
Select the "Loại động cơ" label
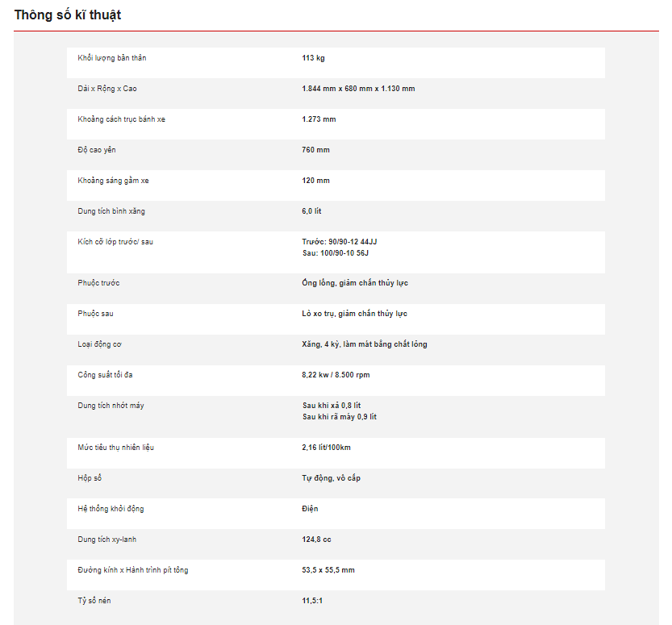point(100,344)
